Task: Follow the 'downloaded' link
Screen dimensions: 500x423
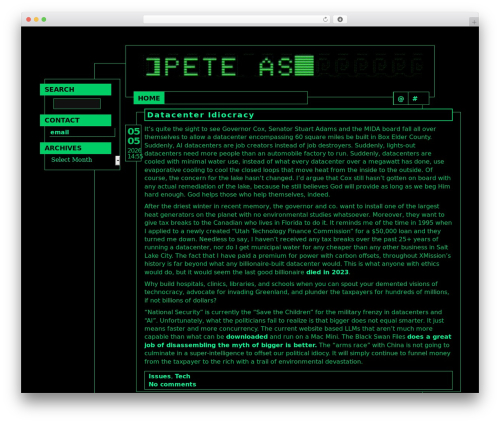Action: [x=247, y=337]
